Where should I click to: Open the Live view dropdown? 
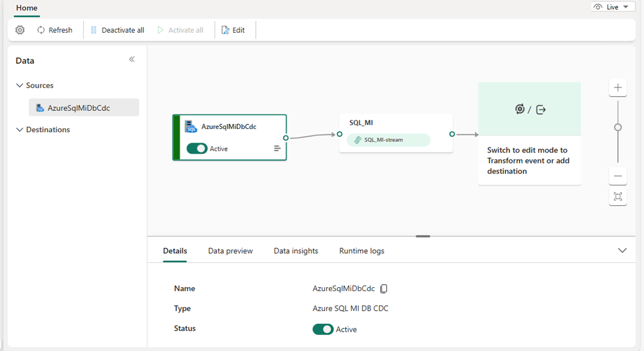click(613, 6)
